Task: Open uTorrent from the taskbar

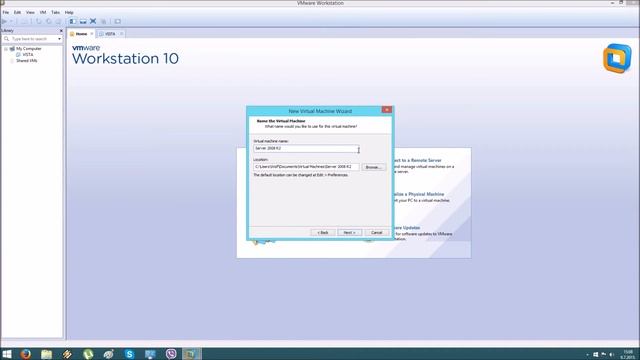Action: click(88, 354)
